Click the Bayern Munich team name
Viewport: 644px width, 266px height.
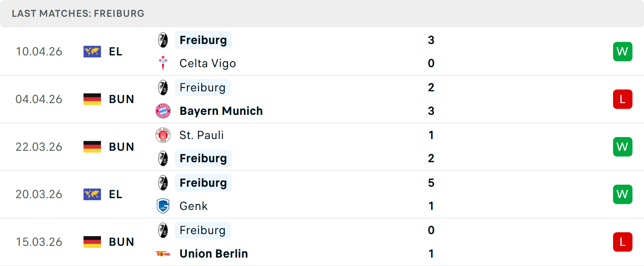point(221,111)
